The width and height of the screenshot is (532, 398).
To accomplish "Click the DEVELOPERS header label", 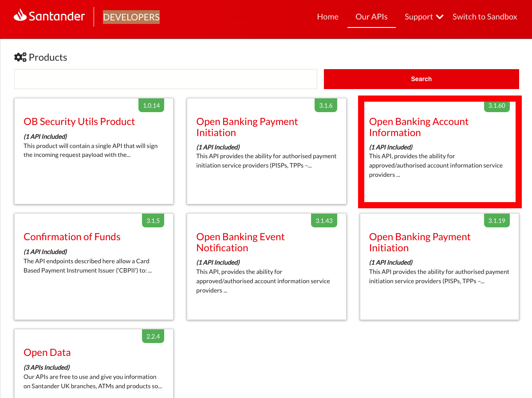I will [x=131, y=17].
